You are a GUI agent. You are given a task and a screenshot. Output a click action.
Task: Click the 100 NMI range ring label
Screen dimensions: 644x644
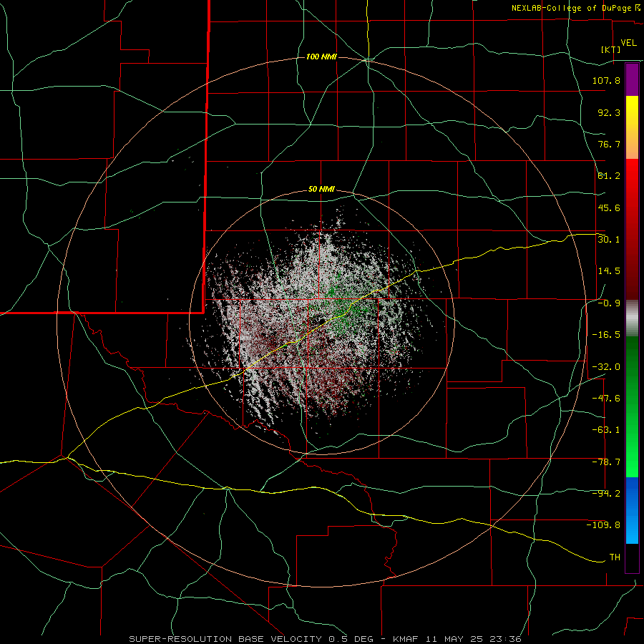tap(321, 57)
